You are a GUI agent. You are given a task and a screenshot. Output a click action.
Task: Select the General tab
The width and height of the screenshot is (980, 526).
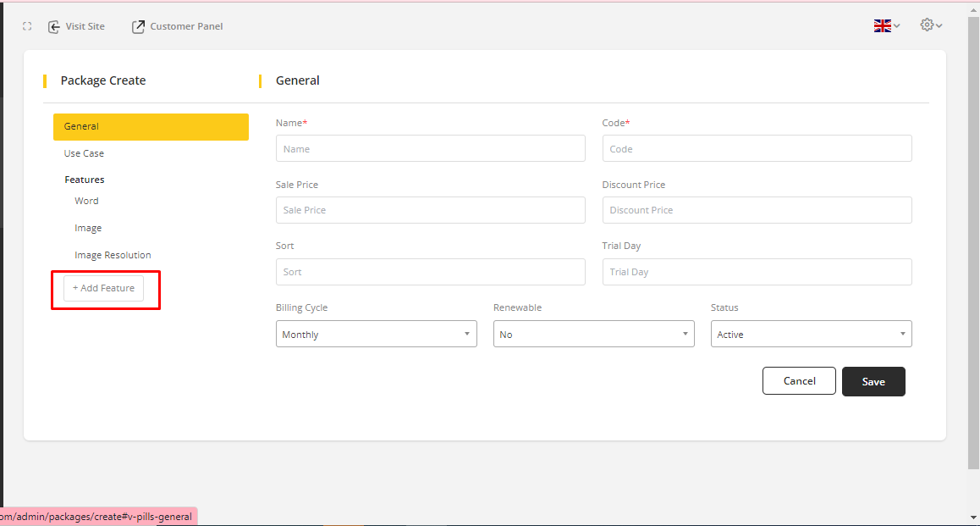(151, 126)
